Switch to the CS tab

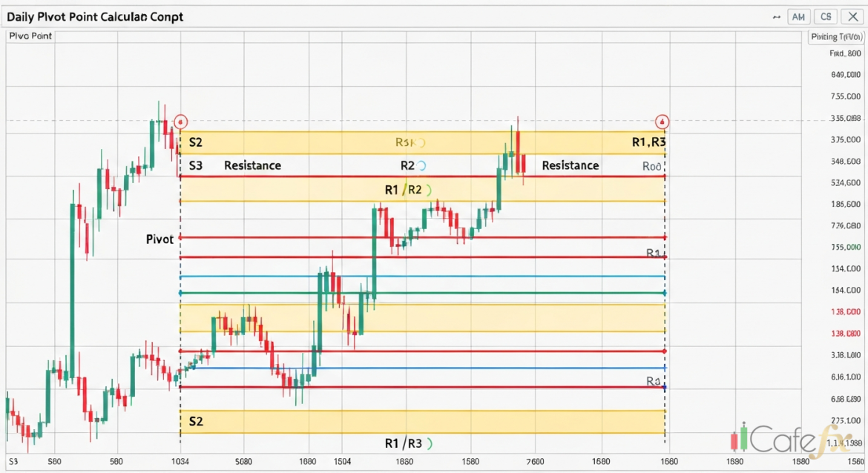(x=826, y=16)
